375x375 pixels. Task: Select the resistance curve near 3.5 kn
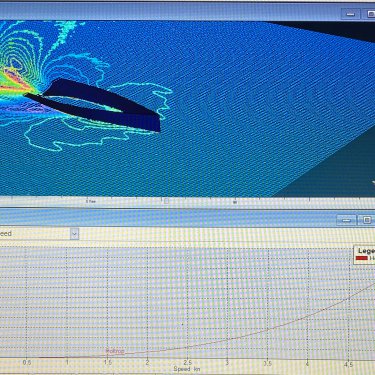click(x=268, y=329)
